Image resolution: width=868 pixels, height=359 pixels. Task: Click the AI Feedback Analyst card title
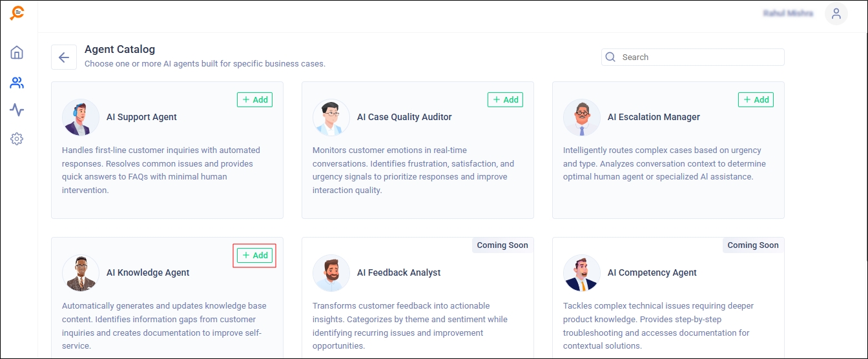point(398,272)
